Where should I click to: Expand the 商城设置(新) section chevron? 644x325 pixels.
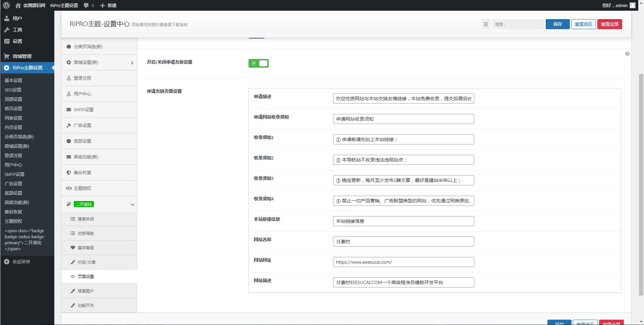pos(132,62)
